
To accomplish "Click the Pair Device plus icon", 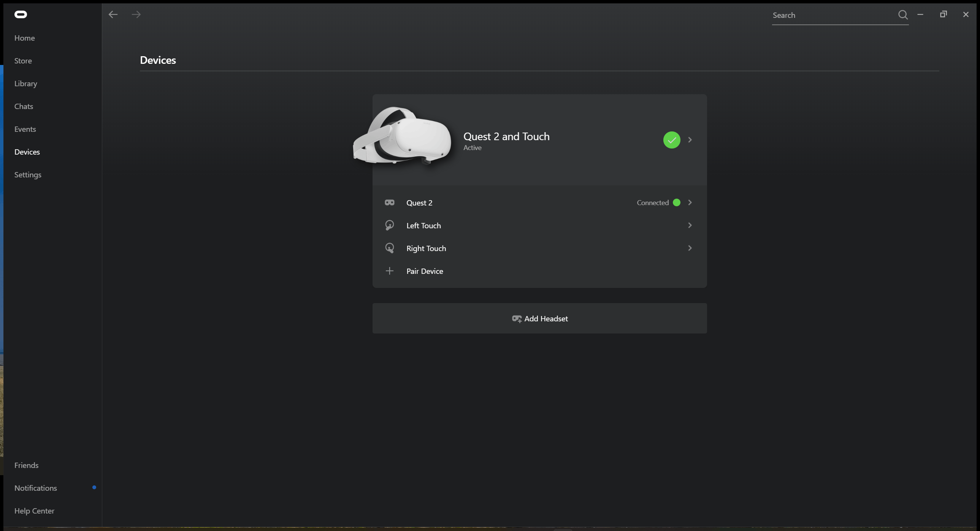I will [x=389, y=271].
